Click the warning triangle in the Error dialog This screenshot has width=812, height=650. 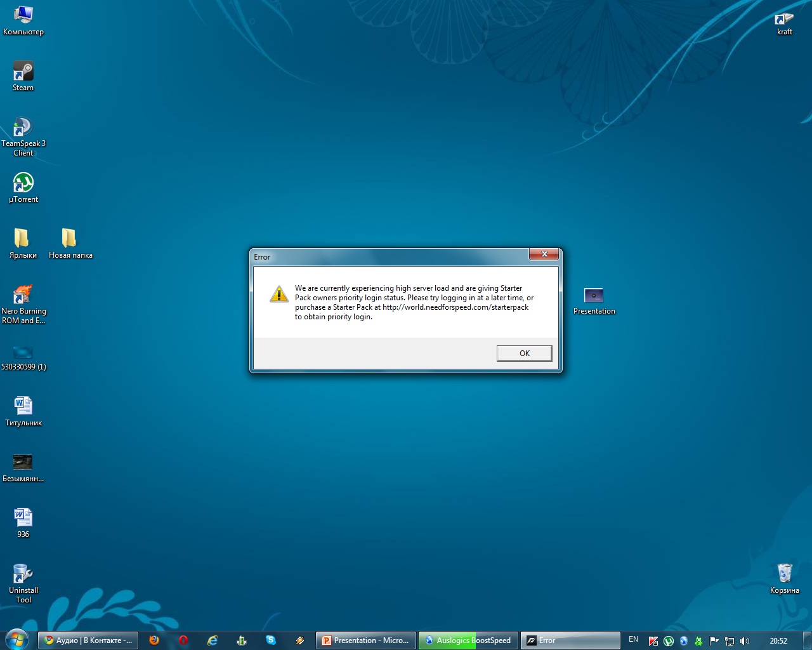click(279, 294)
